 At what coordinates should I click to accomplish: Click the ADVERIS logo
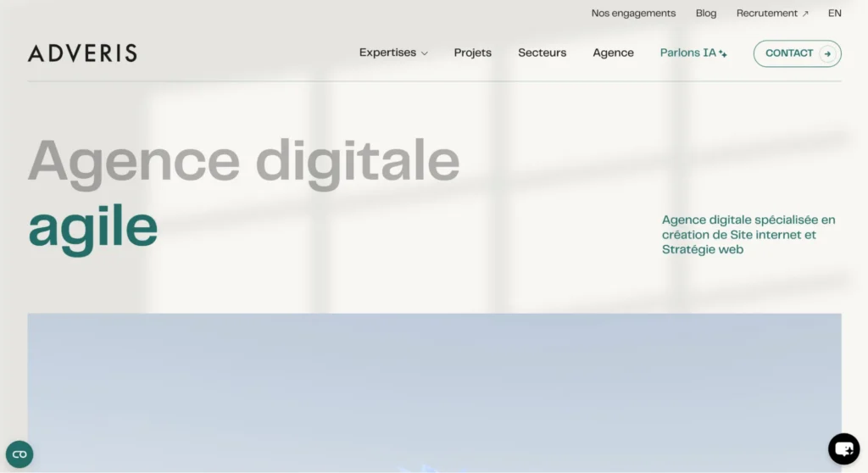82,53
